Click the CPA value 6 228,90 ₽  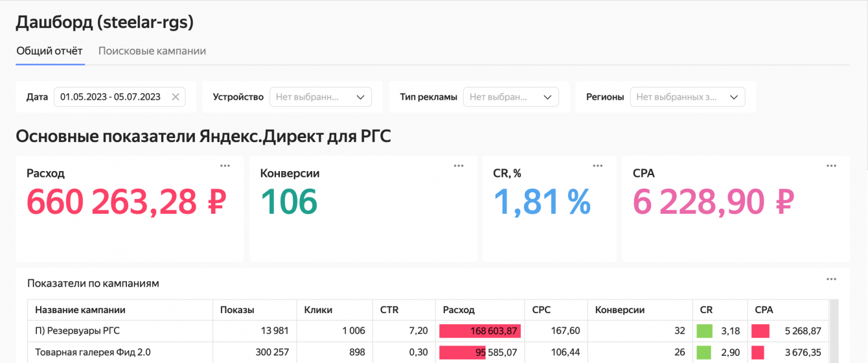[x=713, y=202]
